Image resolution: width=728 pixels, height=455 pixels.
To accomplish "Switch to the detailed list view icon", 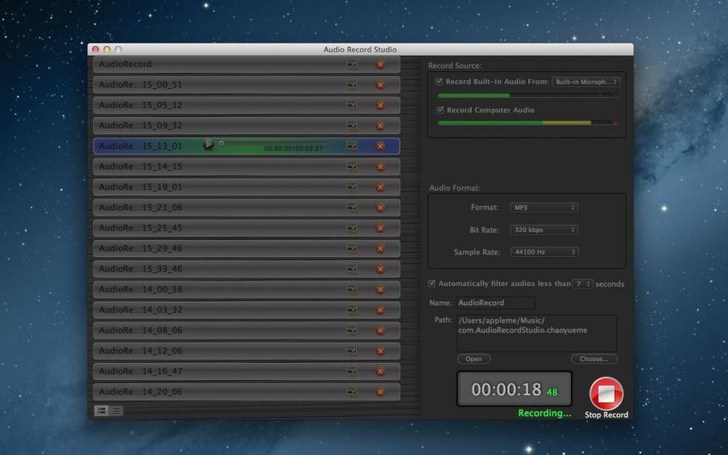I will (102, 410).
